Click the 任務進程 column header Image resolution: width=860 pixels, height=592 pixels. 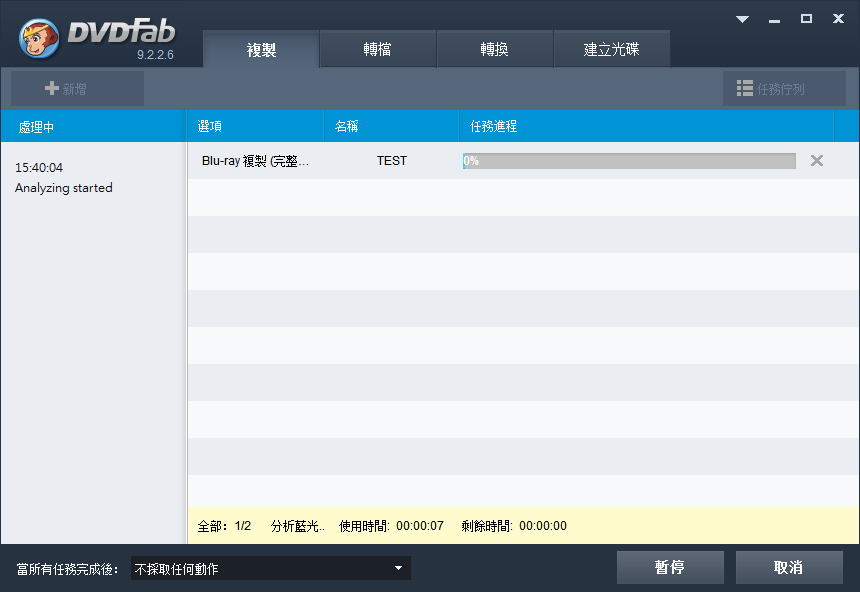coord(493,127)
